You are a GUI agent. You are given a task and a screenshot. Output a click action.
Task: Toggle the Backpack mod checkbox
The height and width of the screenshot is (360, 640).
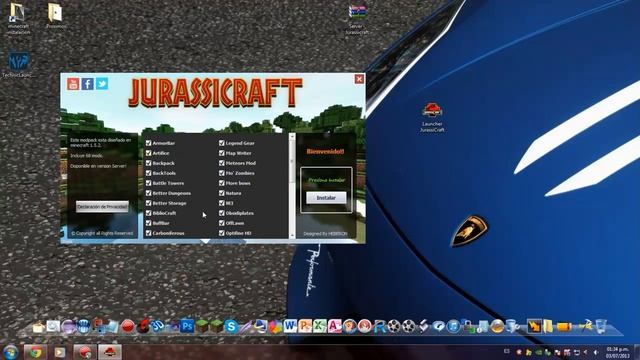tap(149, 163)
